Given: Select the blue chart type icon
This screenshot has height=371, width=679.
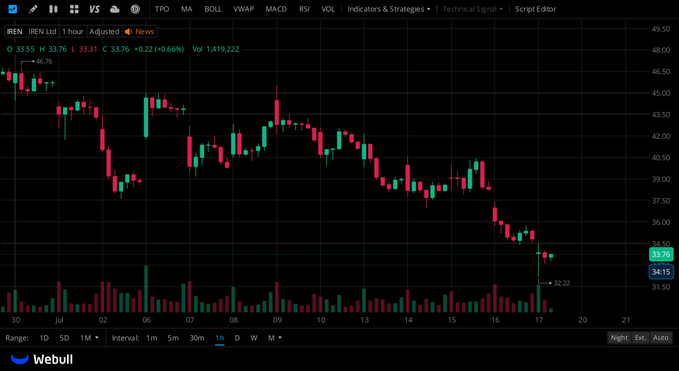Looking at the screenshot, I should 13,9.
